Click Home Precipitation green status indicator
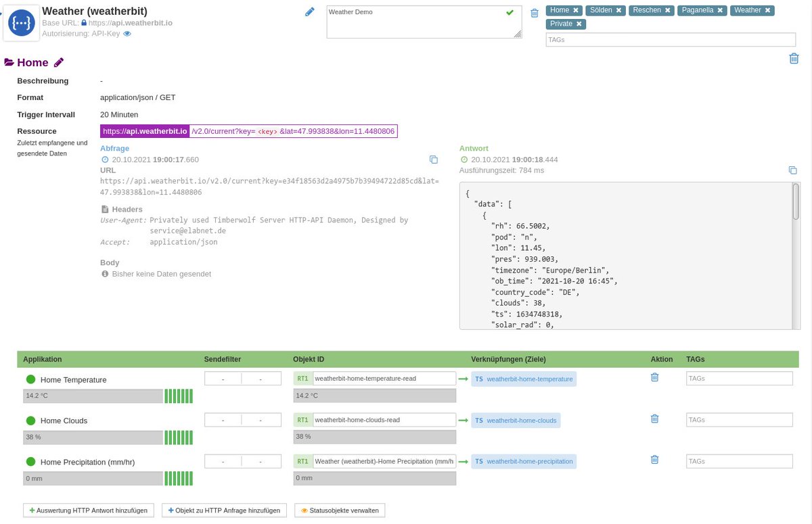812x524 pixels. 30,462
